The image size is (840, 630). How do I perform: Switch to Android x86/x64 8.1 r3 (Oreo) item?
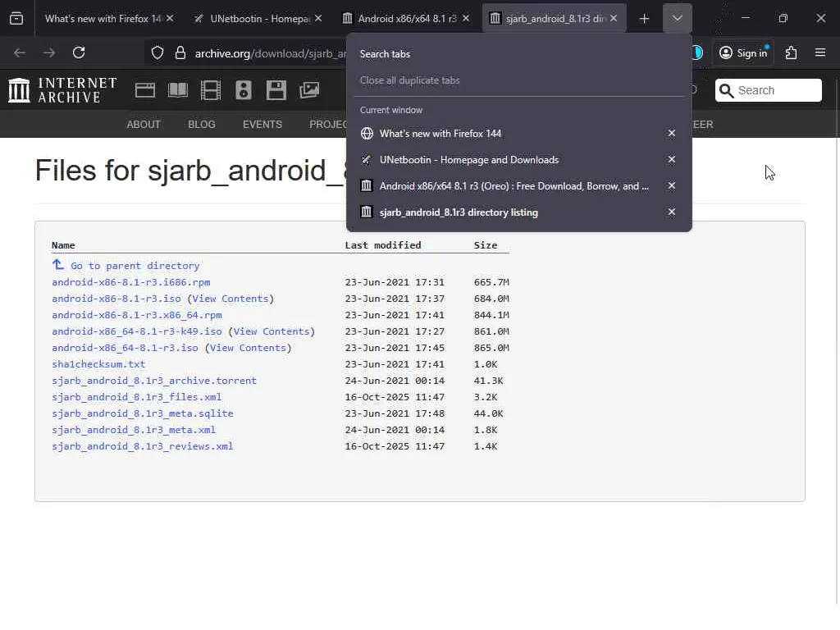509,186
